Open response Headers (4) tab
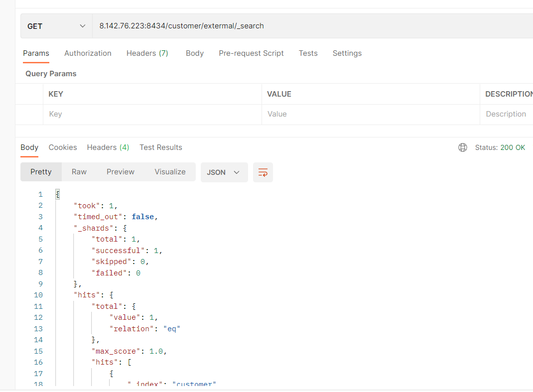This screenshot has height=392, width=533. pyautogui.click(x=108, y=147)
